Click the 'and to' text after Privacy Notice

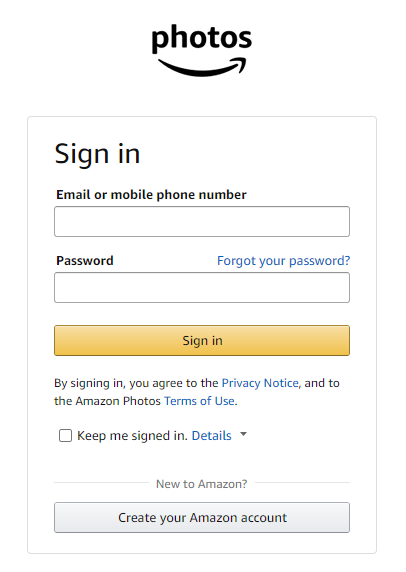pyautogui.click(x=322, y=383)
